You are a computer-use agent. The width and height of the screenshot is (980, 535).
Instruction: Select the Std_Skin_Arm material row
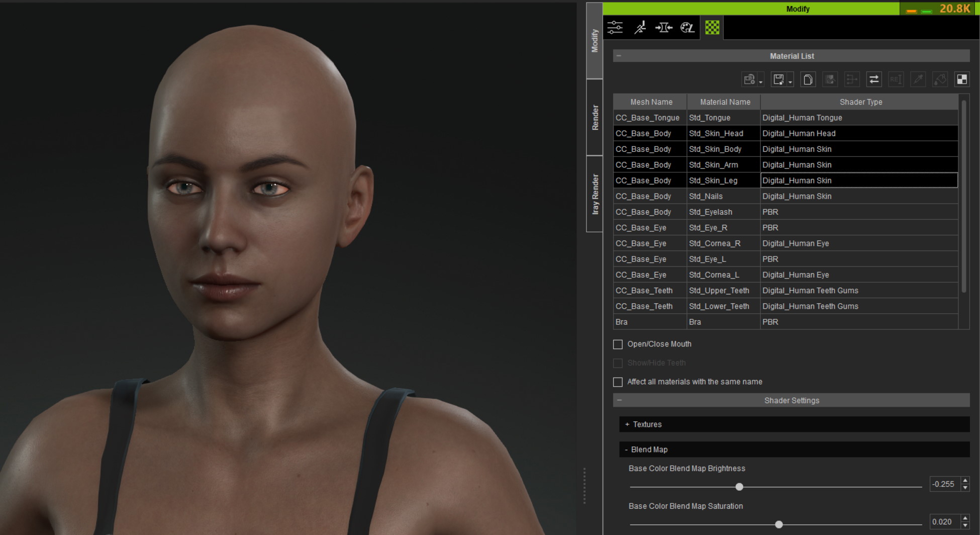(786, 165)
